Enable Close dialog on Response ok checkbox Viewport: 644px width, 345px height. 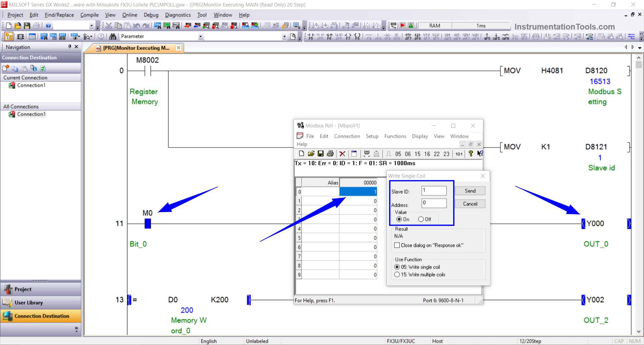click(397, 245)
